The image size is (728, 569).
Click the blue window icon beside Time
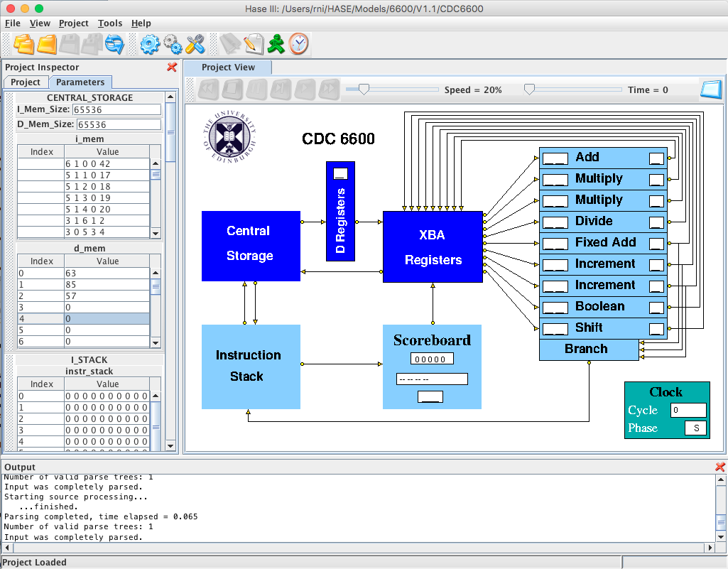pyautogui.click(x=711, y=90)
